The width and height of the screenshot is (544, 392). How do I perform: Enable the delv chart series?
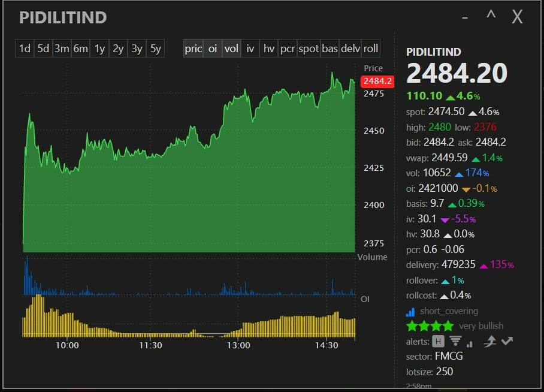coord(350,49)
